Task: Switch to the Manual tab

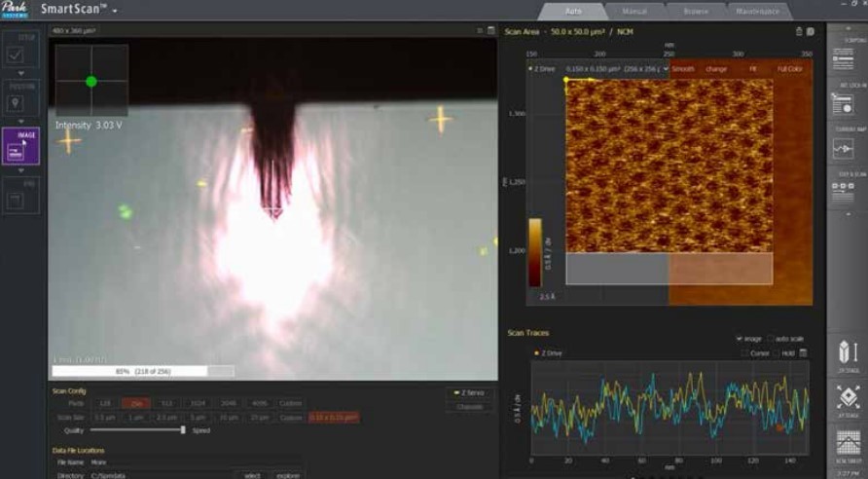Action: tap(634, 11)
